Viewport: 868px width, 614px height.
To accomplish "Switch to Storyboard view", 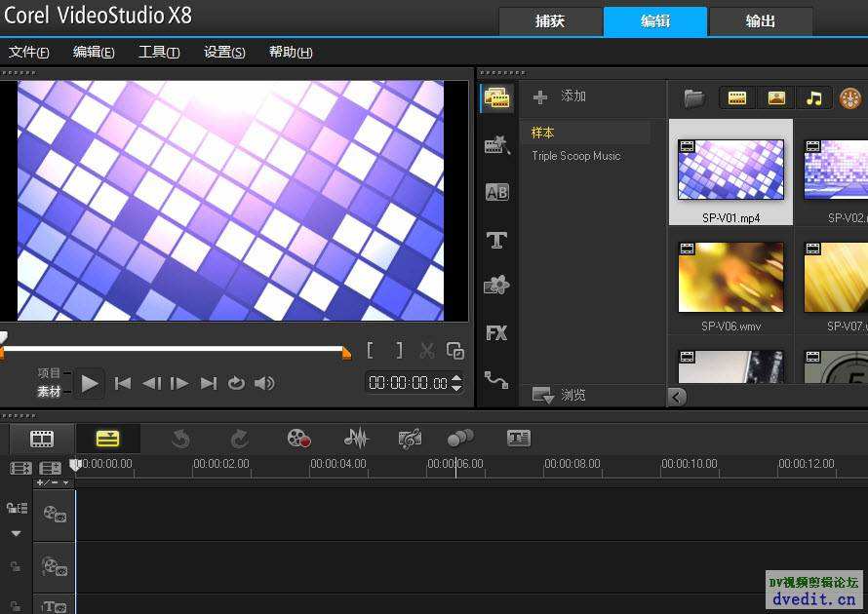I will click(x=41, y=439).
